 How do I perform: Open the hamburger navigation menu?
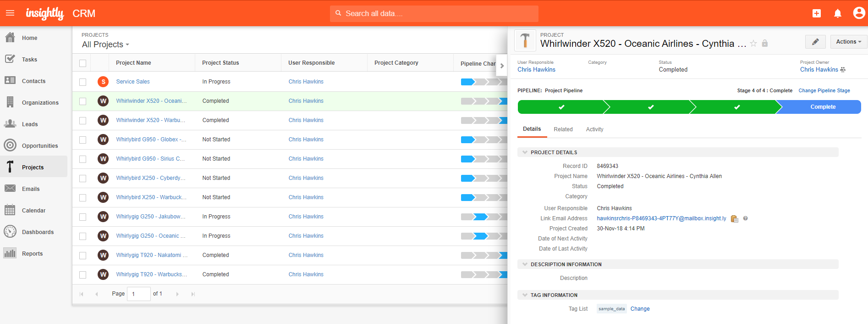point(10,13)
